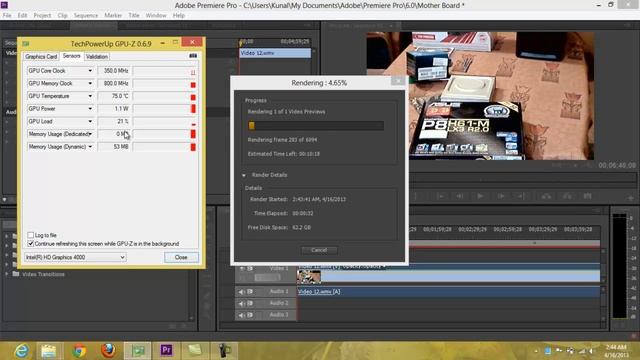Mute the Audio 1 track speaker icon
The width and height of the screenshot is (640, 360).
click(241, 291)
